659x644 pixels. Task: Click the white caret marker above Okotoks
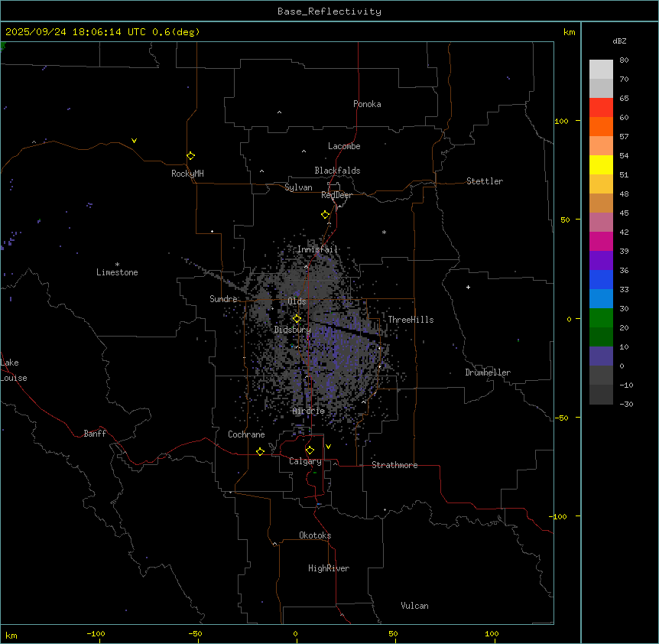[274, 544]
